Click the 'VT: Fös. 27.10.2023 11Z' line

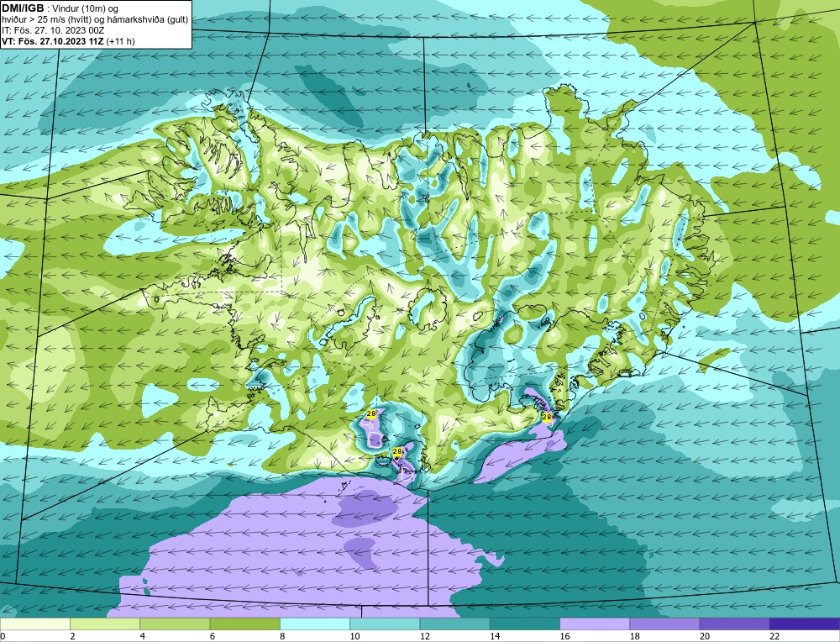coord(53,41)
